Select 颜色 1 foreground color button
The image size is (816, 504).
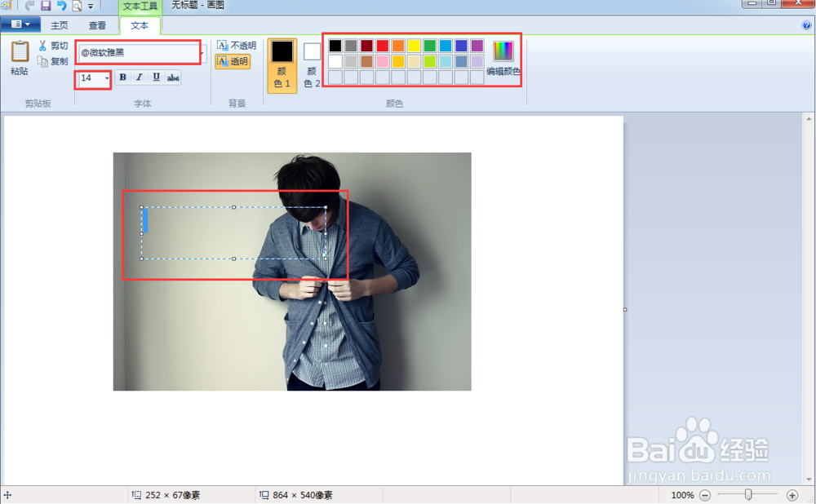tap(282, 65)
